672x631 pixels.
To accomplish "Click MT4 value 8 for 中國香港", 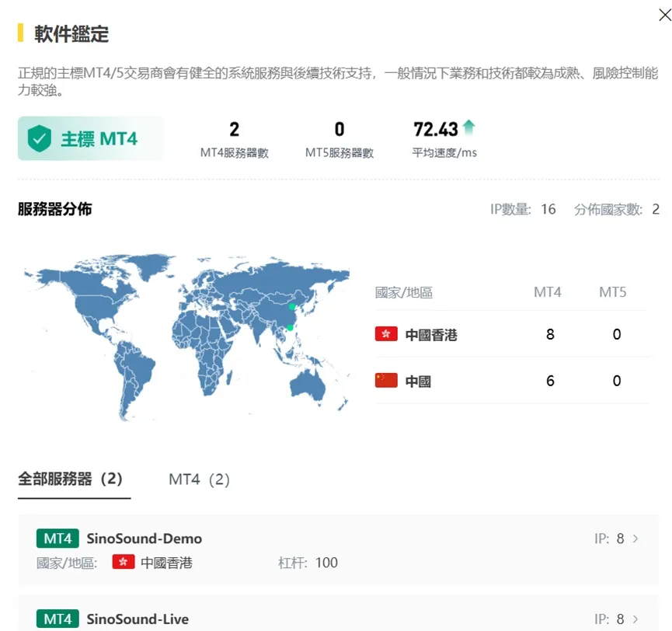I will point(550,334).
